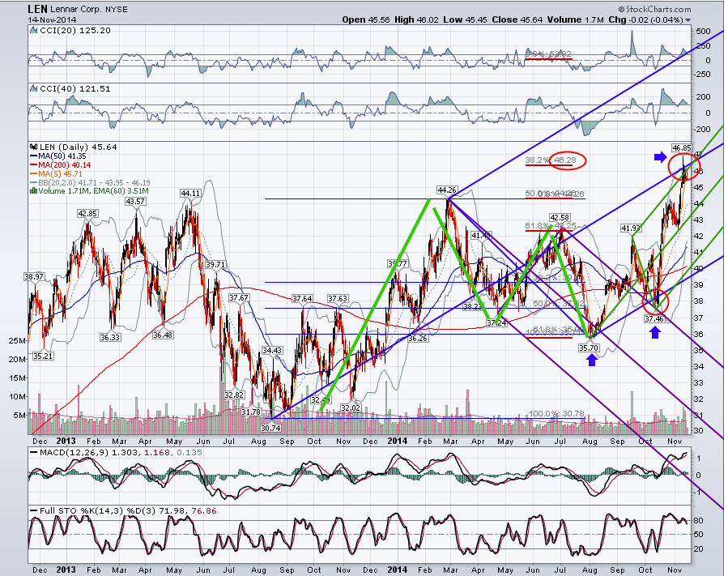728x576 pixels.
Task: Click the 42.85 price label
Action: coord(87,214)
